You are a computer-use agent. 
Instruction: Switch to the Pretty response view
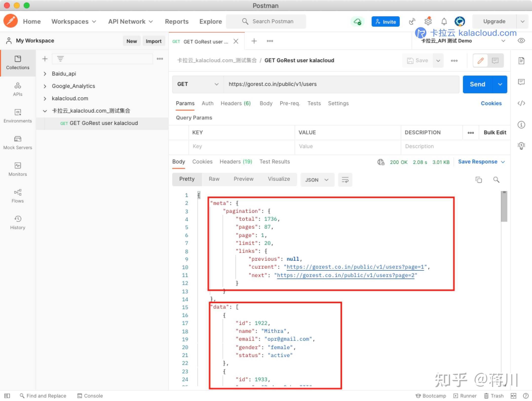tap(187, 179)
